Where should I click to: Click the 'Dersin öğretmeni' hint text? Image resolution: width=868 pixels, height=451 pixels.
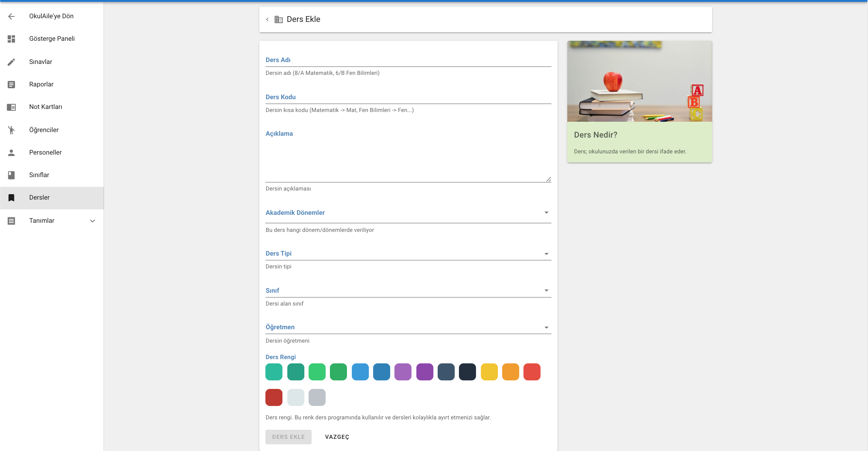287,341
